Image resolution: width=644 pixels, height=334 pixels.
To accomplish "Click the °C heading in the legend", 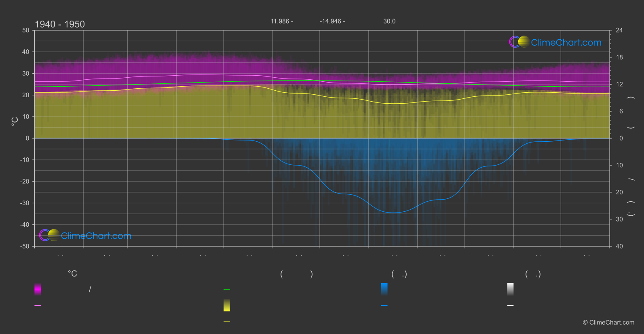I will [x=72, y=274].
